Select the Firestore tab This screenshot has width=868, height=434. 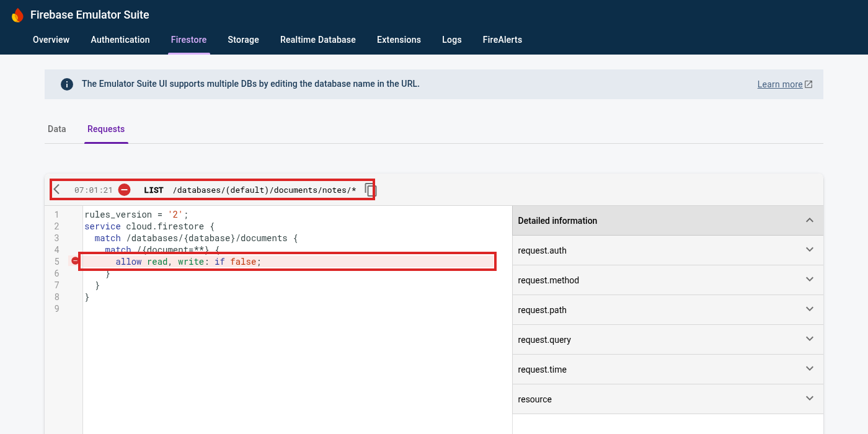pyautogui.click(x=188, y=40)
